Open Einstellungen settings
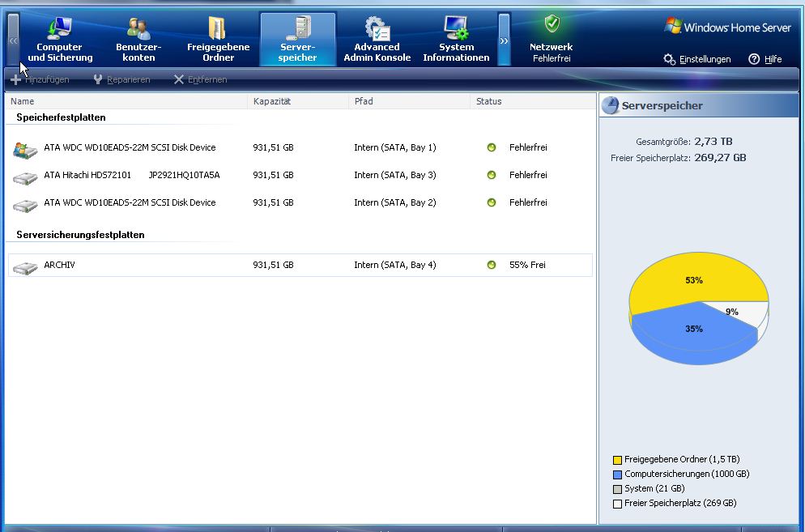805x532 pixels. pyautogui.click(x=697, y=59)
